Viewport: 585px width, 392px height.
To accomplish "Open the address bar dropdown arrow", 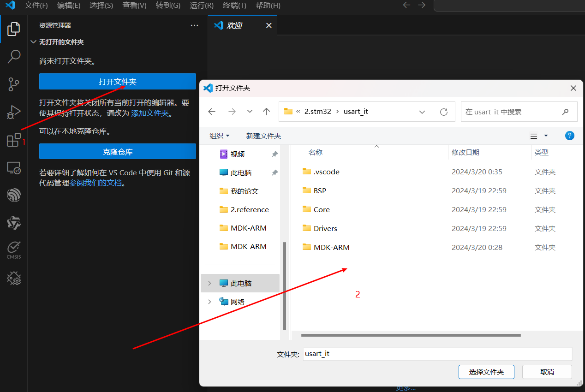I will pyautogui.click(x=422, y=111).
